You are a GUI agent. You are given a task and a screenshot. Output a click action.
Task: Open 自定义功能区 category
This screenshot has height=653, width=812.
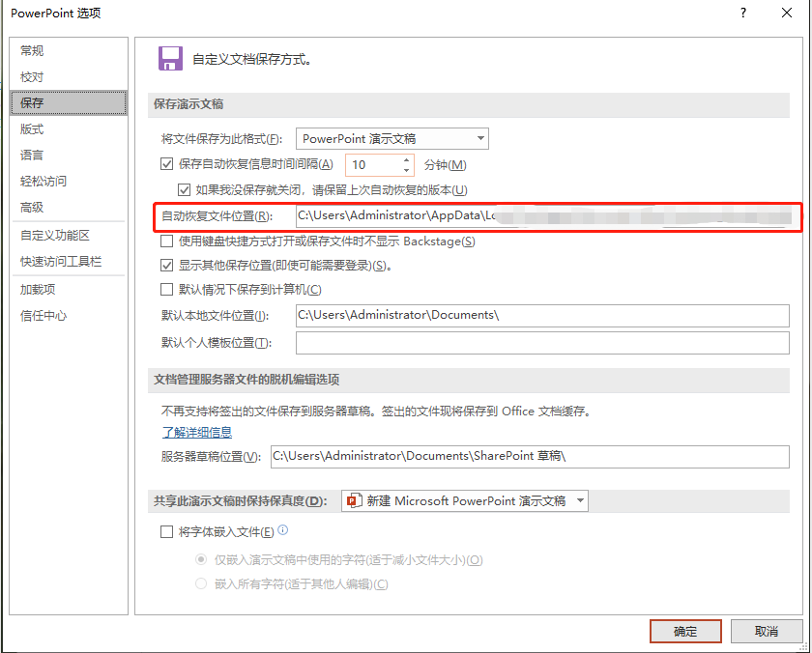pyautogui.click(x=69, y=236)
